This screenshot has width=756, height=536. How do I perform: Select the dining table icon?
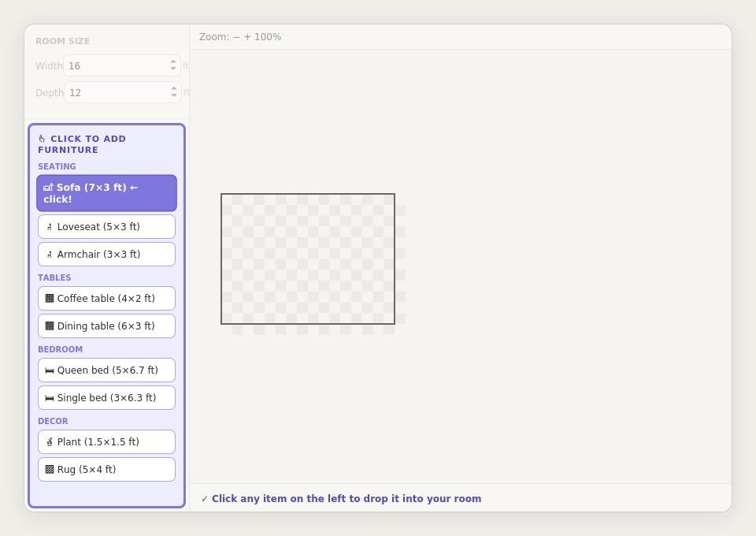[50, 326]
